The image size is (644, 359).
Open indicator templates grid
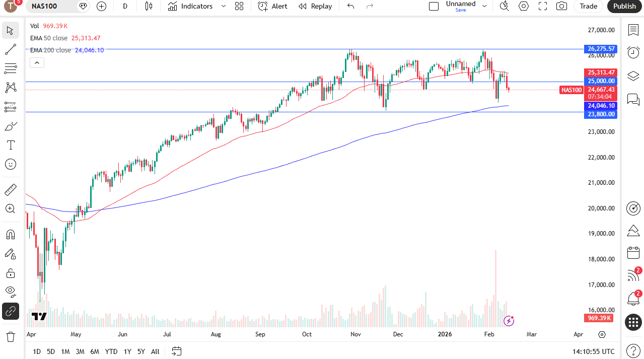tap(239, 6)
